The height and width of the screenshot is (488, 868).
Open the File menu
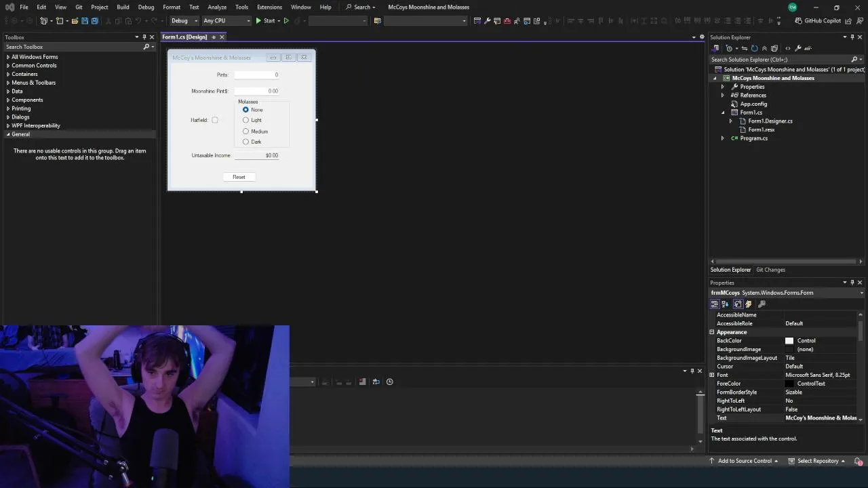(x=24, y=7)
